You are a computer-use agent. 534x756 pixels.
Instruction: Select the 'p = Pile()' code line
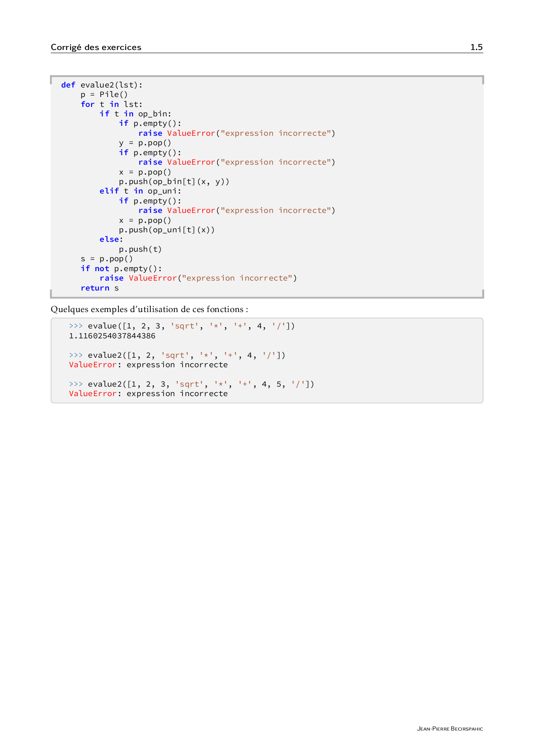pyautogui.click(x=104, y=94)
